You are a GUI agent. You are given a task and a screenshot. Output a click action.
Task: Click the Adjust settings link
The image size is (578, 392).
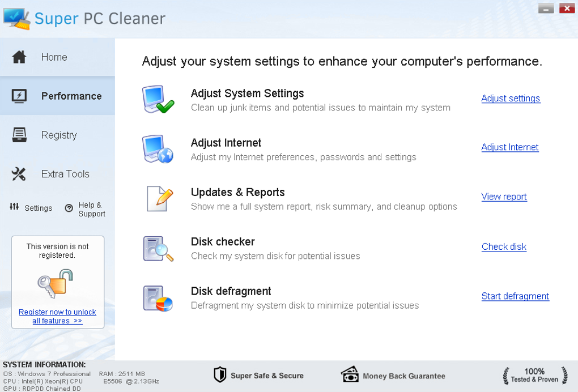click(511, 99)
